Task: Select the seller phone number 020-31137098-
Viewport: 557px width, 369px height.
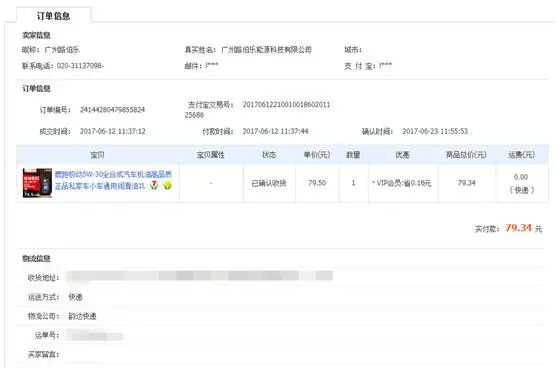Action: 80,66
